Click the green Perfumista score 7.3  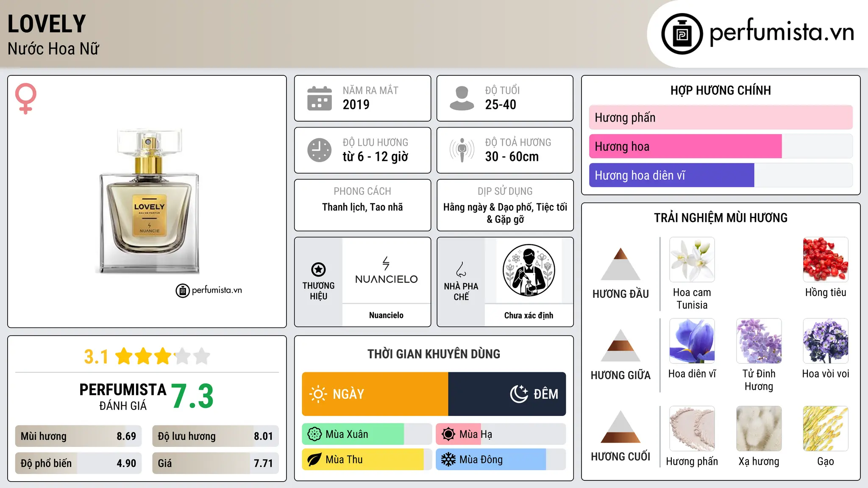click(x=192, y=396)
